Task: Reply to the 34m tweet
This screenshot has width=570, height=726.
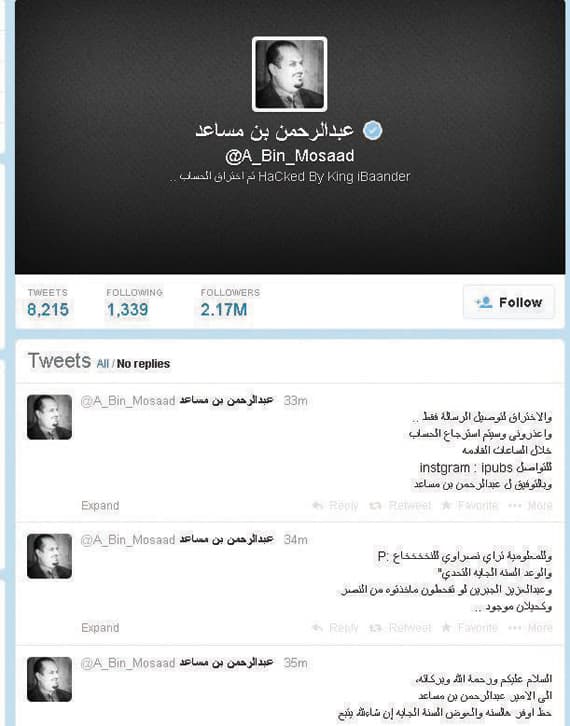Action: click(335, 628)
